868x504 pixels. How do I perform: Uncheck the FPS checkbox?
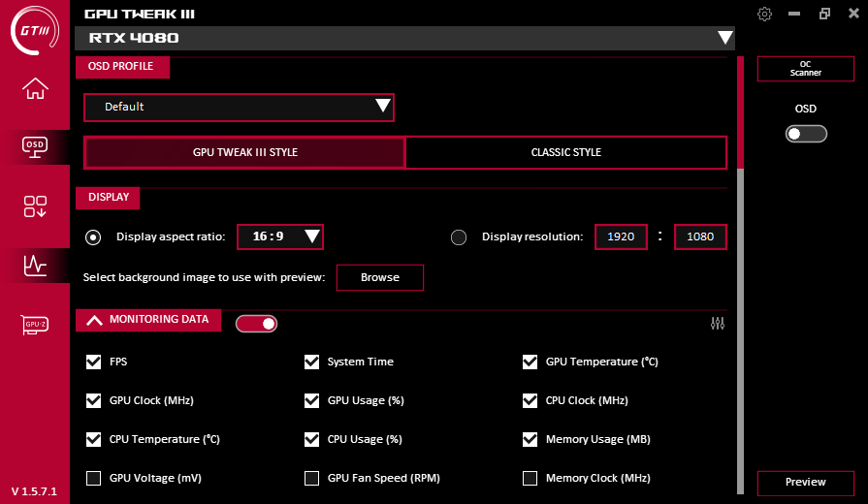click(93, 362)
